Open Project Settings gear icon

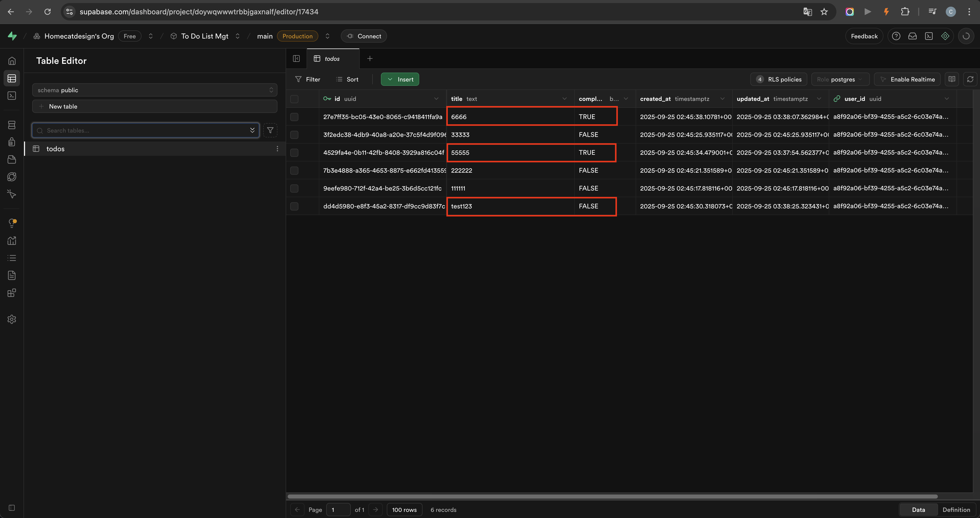click(12, 320)
